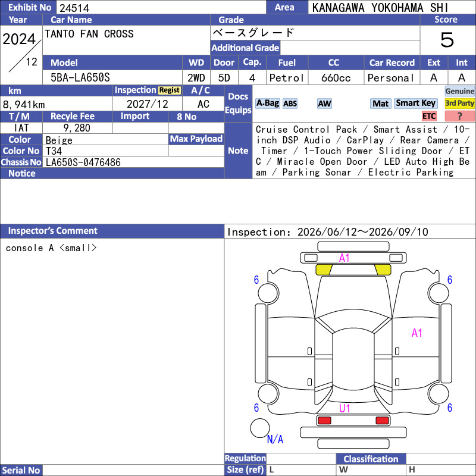Click the Smart Key badge

(415, 103)
